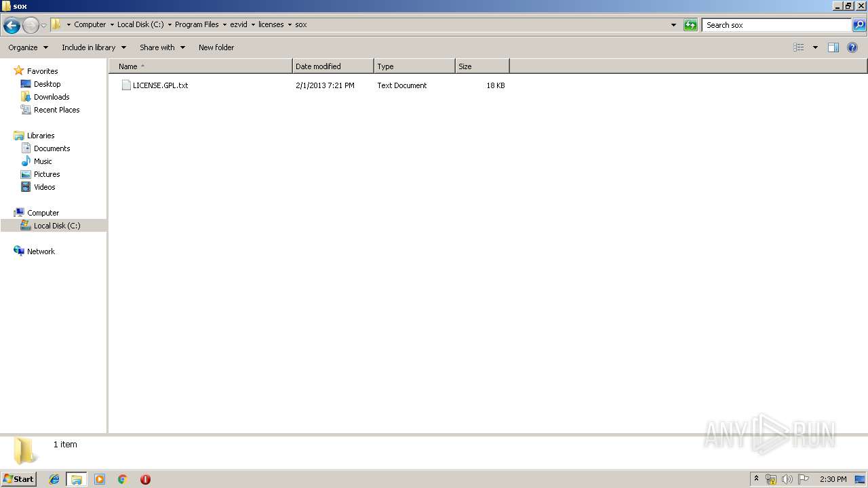Launch Opera red icon from taskbar
Screen dimensions: 868x488
tap(145, 479)
